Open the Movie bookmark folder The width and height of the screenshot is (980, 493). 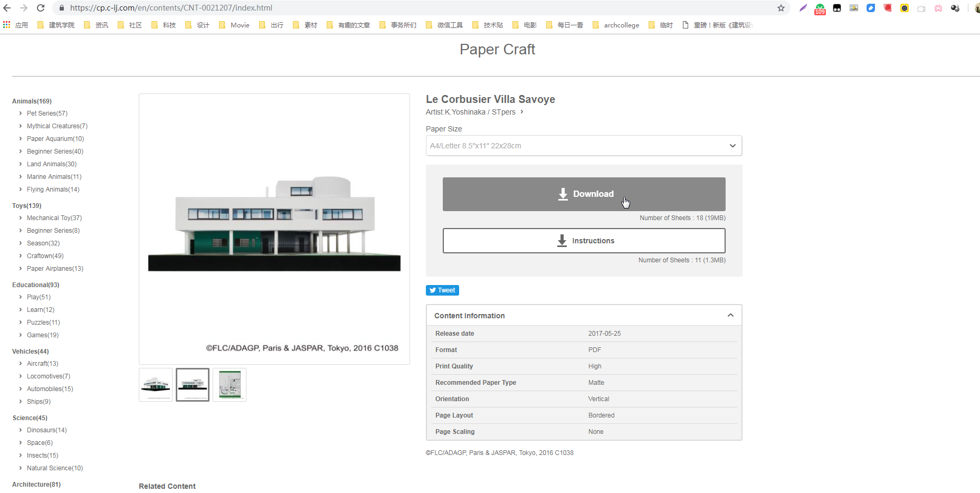[234, 25]
